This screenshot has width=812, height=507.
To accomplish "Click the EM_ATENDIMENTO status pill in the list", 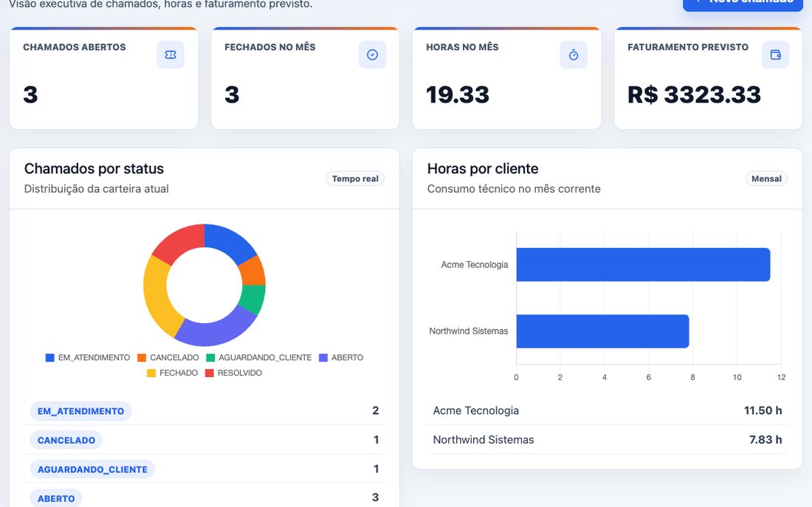I will coord(80,411).
